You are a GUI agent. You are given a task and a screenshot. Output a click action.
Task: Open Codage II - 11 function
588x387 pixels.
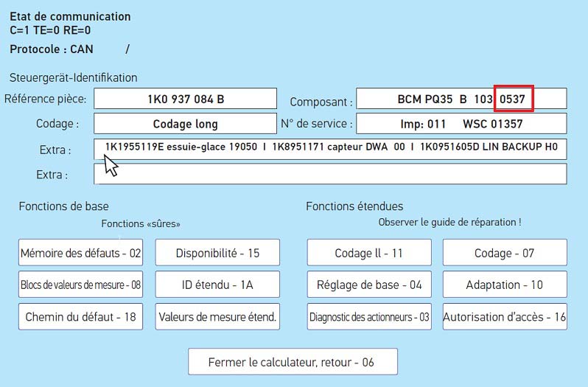tap(368, 253)
